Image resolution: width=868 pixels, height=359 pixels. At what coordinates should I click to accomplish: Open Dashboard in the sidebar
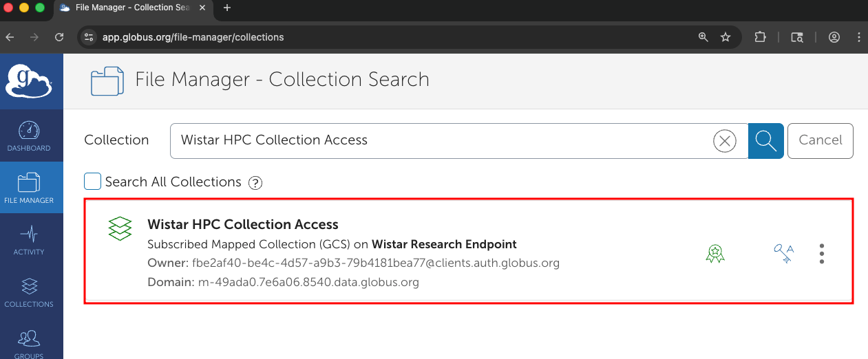coord(29,136)
